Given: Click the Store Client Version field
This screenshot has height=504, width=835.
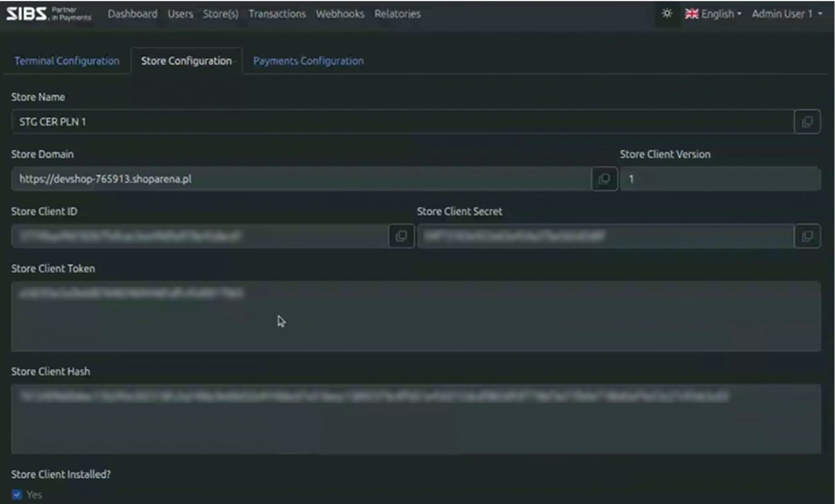Looking at the screenshot, I should [720, 179].
